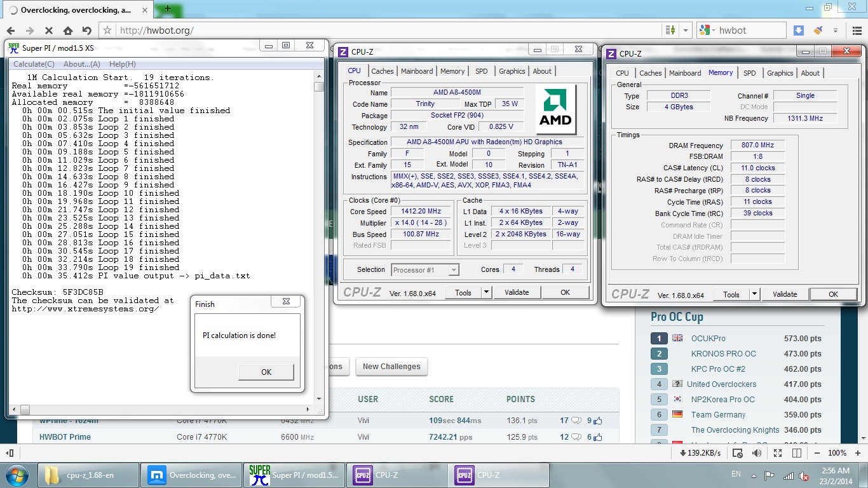Open Tools dropdown arrow in left CPU-Z window
Viewport: 868px width, 488px height.
[x=487, y=292]
